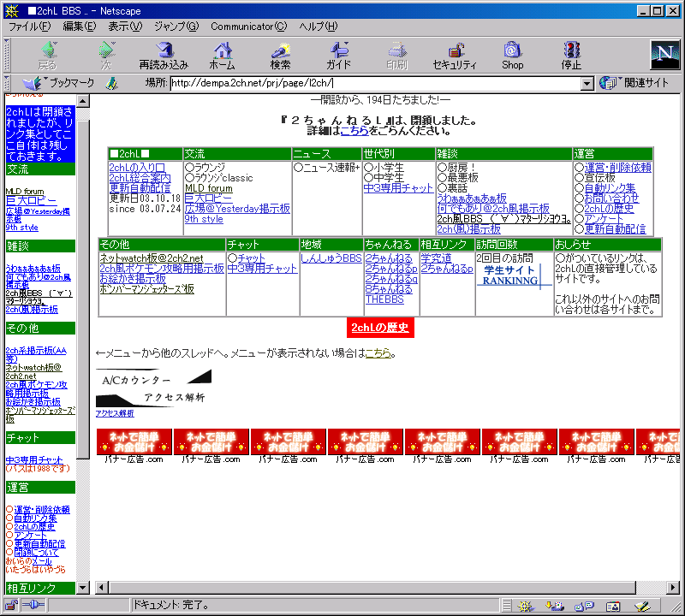The image size is (685, 616).
Task: Collapse the location toolbar handle
Action: click(x=7, y=83)
